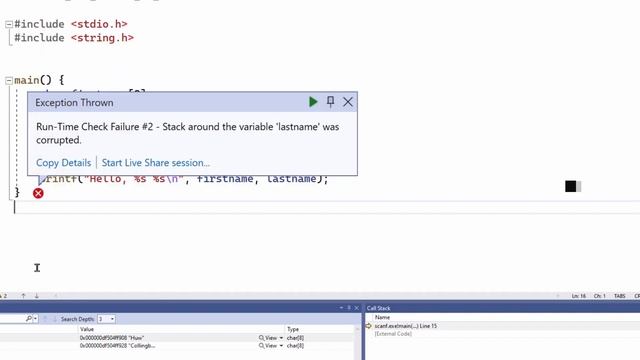Go to previous issue up arrow
Viewport: 640px width, 360px height.
24,296
